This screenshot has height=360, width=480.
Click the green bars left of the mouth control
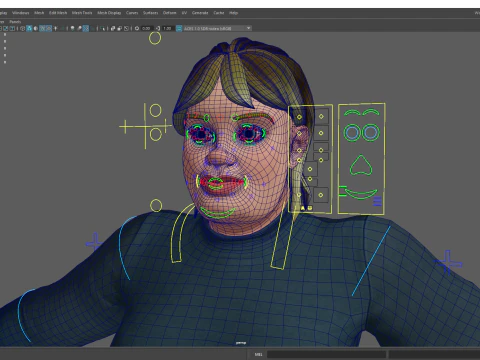(342, 191)
